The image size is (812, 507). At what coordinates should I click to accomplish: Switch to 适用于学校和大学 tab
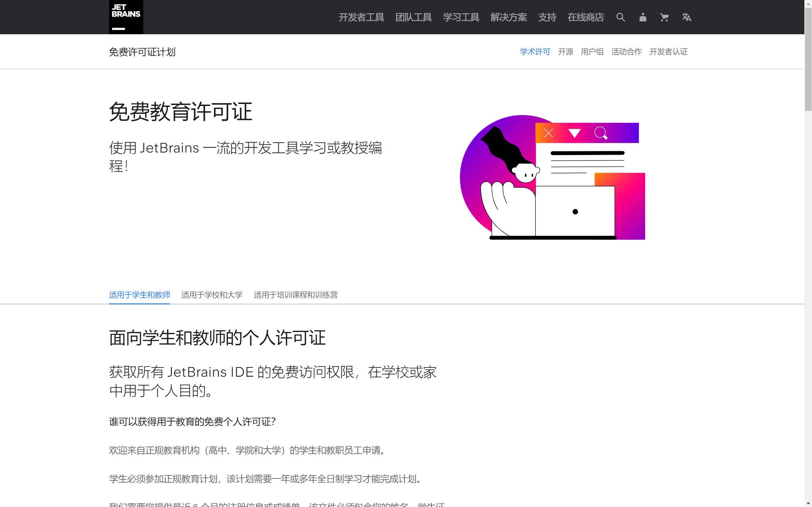pyautogui.click(x=212, y=295)
